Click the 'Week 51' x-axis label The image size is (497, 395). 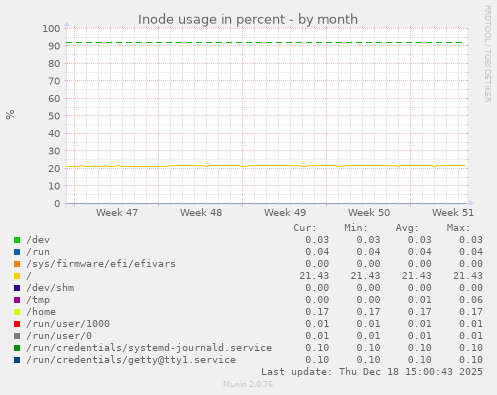coord(453,213)
